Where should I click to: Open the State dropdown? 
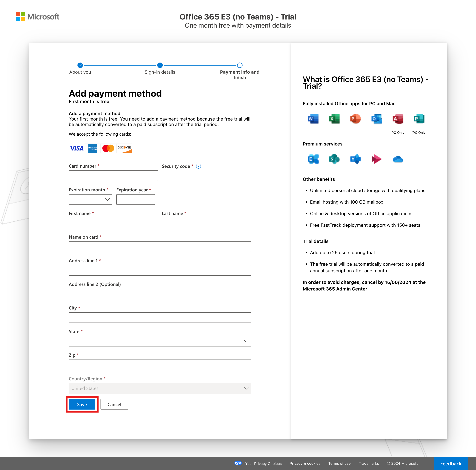pos(160,341)
